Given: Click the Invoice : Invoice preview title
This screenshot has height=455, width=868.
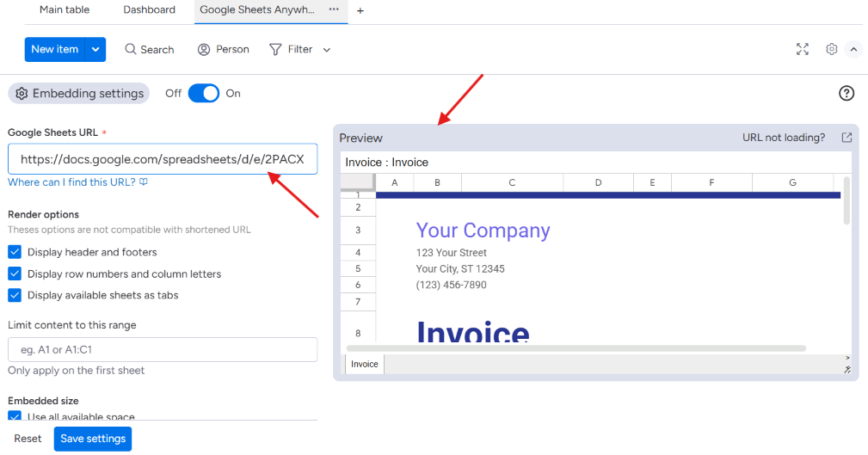Looking at the screenshot, I should click(x=386, y=163).
